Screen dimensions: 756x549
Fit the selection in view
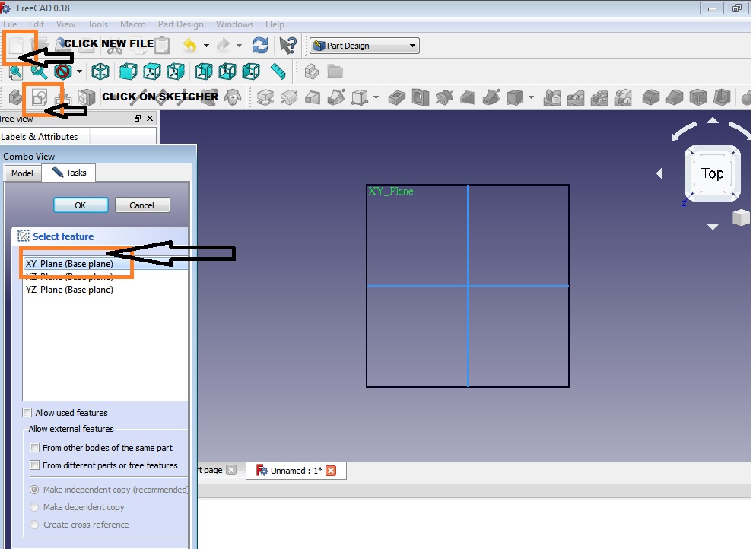pos(39,71)
